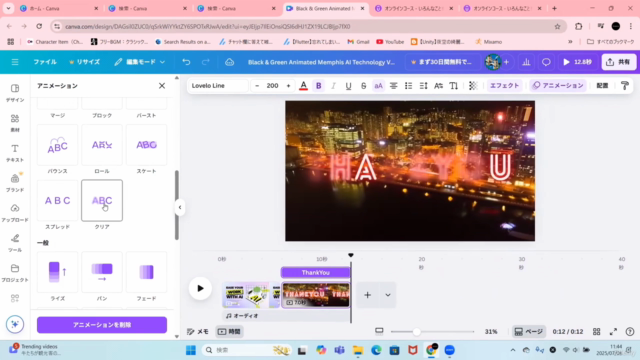The width and height of the screenshot is (640, 360).
Task: Select the ThankYou text track
Action: click(x=316, y=272)
